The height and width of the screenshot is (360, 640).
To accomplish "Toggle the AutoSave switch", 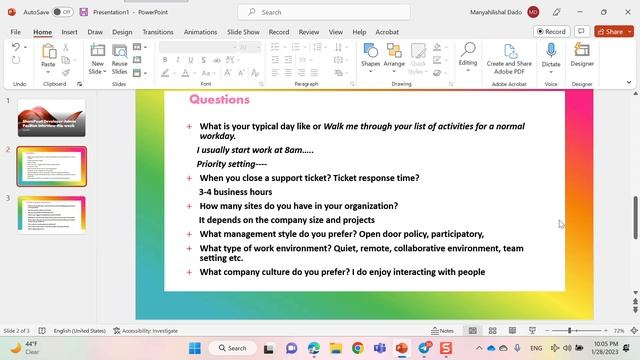I will click(x=62, y=12).
